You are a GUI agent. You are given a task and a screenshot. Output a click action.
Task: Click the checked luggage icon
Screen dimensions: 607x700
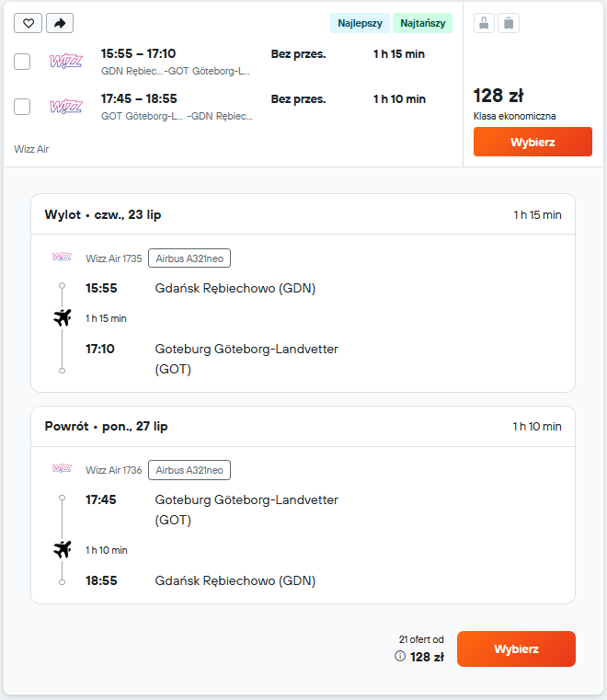(x=509, y=23)
